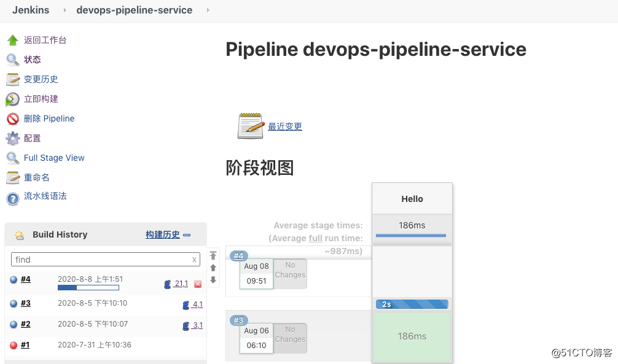The height and width of the screenshot is (364, 618).
Task: Click the red delete Pipeline icon
Action: (13, 118)
